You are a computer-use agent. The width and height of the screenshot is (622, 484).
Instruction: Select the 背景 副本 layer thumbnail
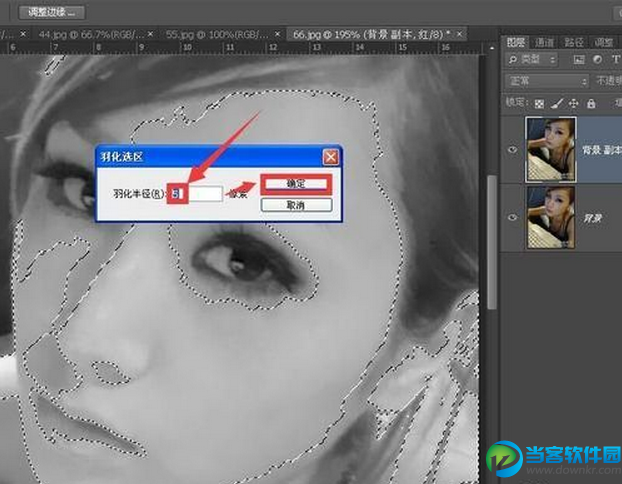[x=551, y=150]
